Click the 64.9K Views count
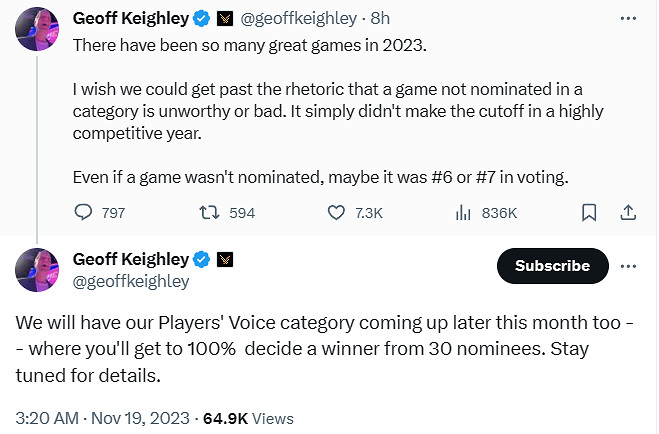Viewport: 659px width, 434px height. (x=249, y=418)
